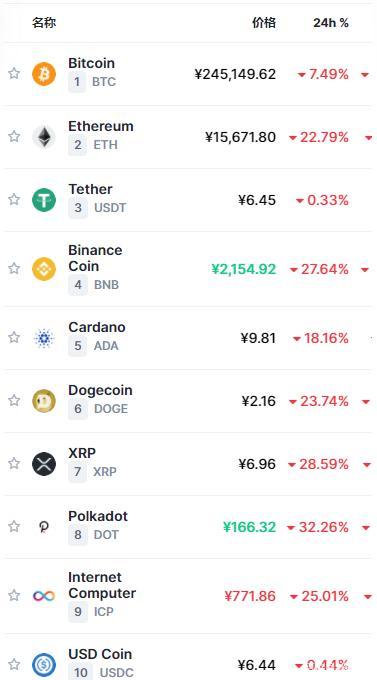The height and width of the screenshot is (680, 377).
Task: Click the Bitcoin orange logo icon
Action: pyautogui.click(x=44, y=74)
